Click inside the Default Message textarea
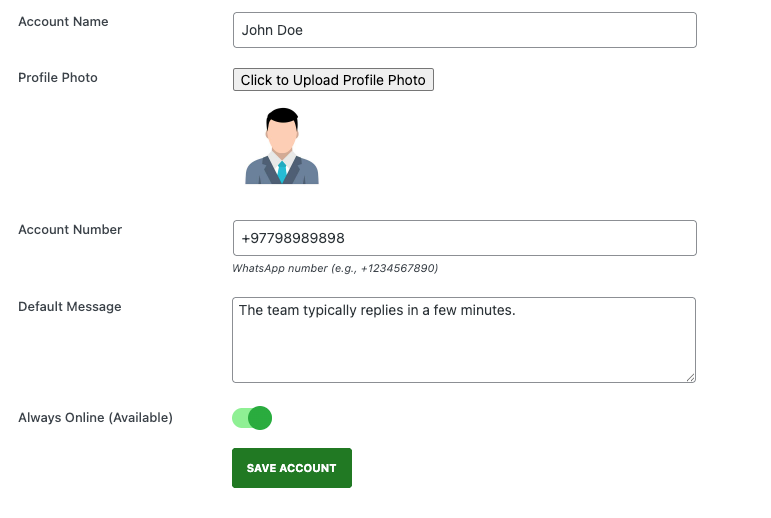 pyautogui.click(x=464, y=340)
